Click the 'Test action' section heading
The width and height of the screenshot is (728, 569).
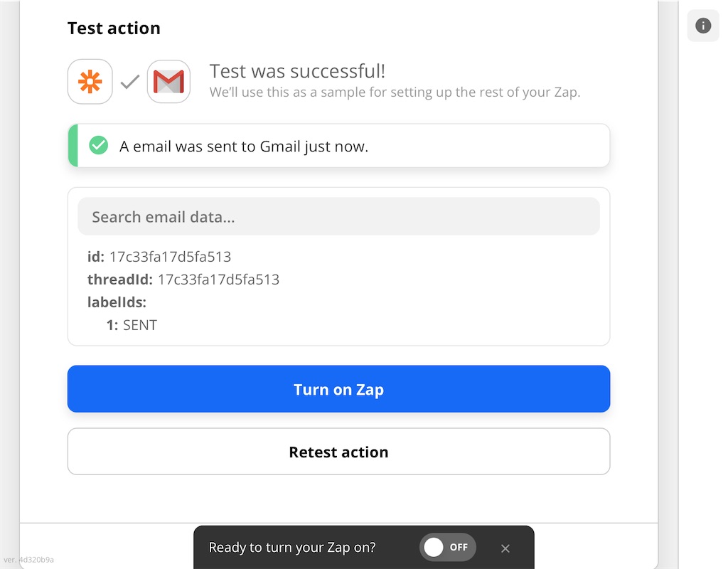coord(114,28)
